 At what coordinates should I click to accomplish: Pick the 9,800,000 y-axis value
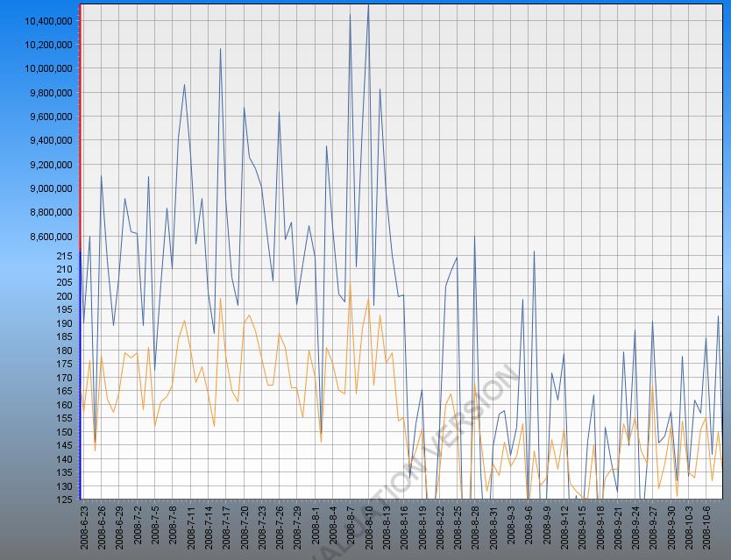pyautogui.click(x=51, y=93)
